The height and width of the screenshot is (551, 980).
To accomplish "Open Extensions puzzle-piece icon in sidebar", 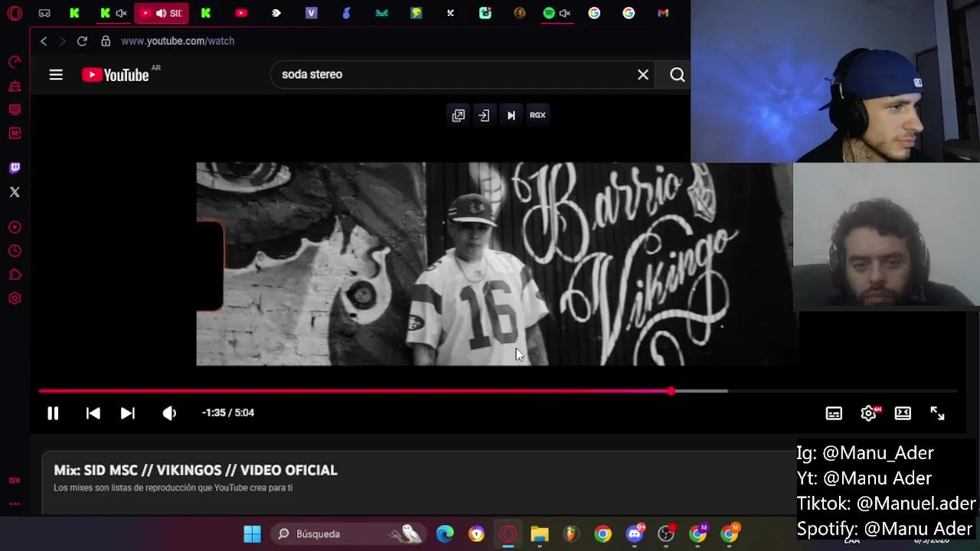I will tap(15, 275).
